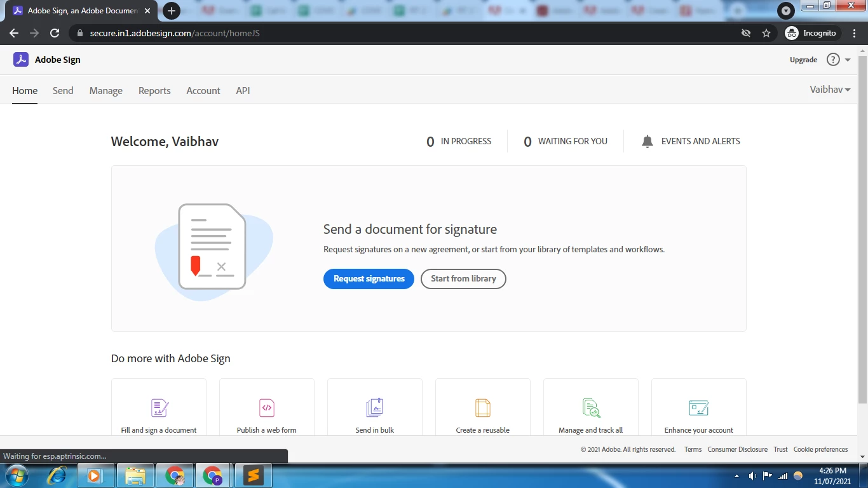Viewport: 868px width, 488px height.
Task: Open the Account tab
Action: [x=203, y=91]
